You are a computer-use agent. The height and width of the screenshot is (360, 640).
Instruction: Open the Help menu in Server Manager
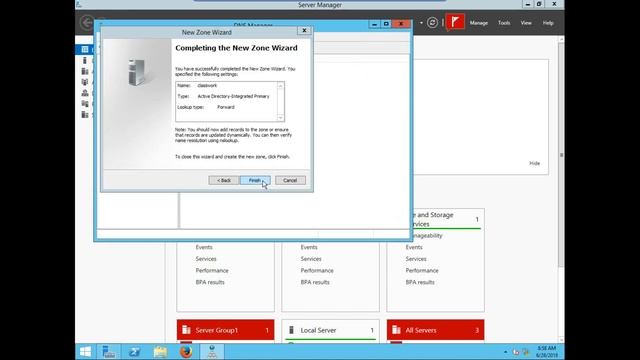(548, 23)
